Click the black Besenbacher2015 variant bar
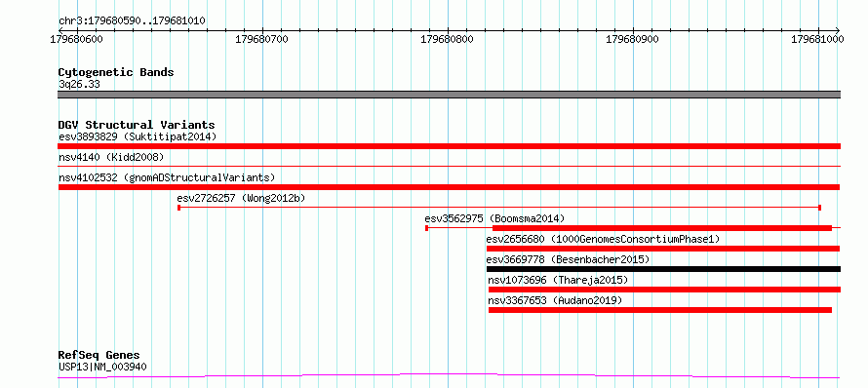 [663, 269]
